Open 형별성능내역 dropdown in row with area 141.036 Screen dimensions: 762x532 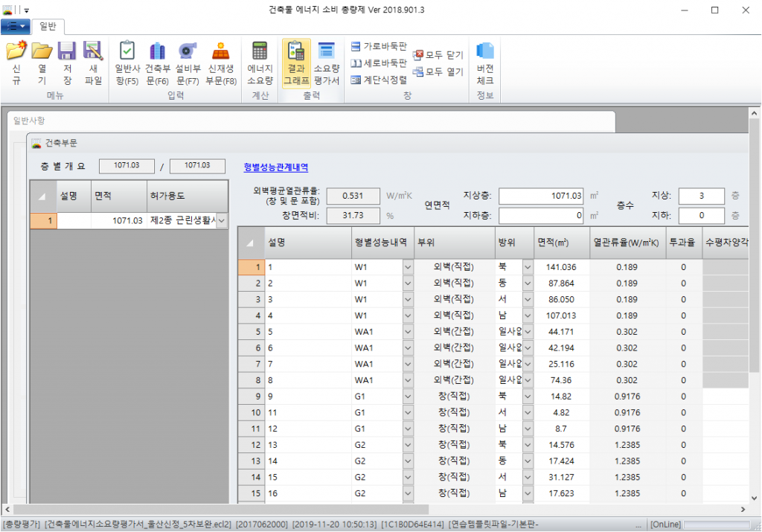click(x=408, y=267)
